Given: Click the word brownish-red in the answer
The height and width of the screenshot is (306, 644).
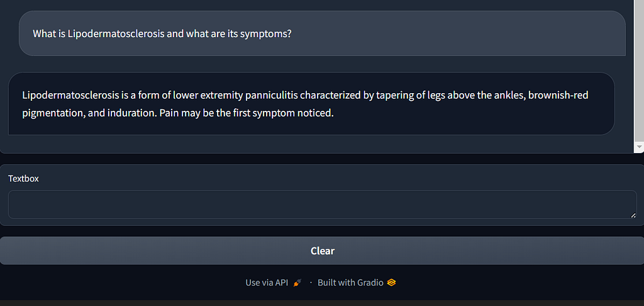Looking at the screenshot, I should (x=558, y=96).
